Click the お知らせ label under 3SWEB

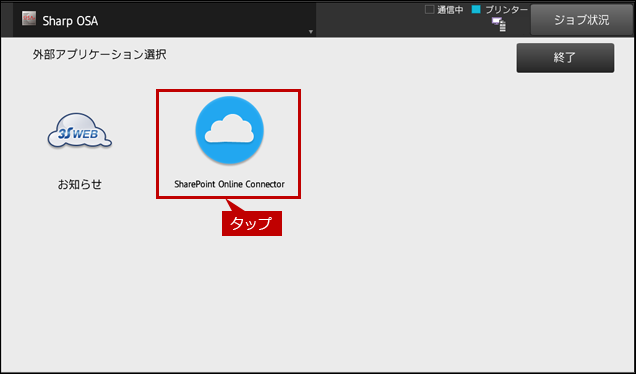[x=80, y=185]
